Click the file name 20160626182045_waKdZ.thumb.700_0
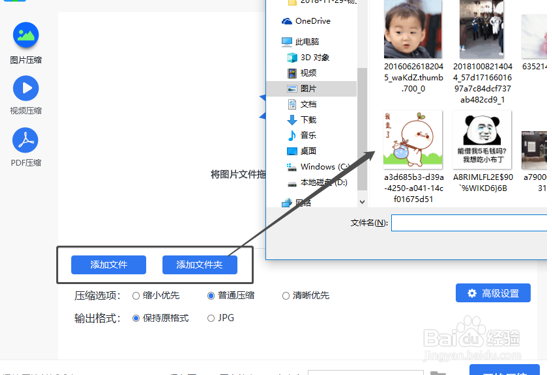 [413, 77]
